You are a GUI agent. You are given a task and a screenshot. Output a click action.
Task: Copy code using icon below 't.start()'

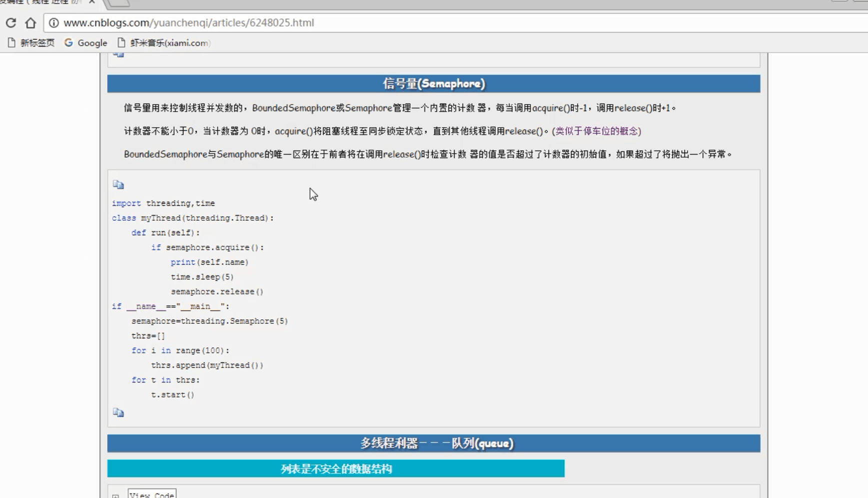[118, 412]
